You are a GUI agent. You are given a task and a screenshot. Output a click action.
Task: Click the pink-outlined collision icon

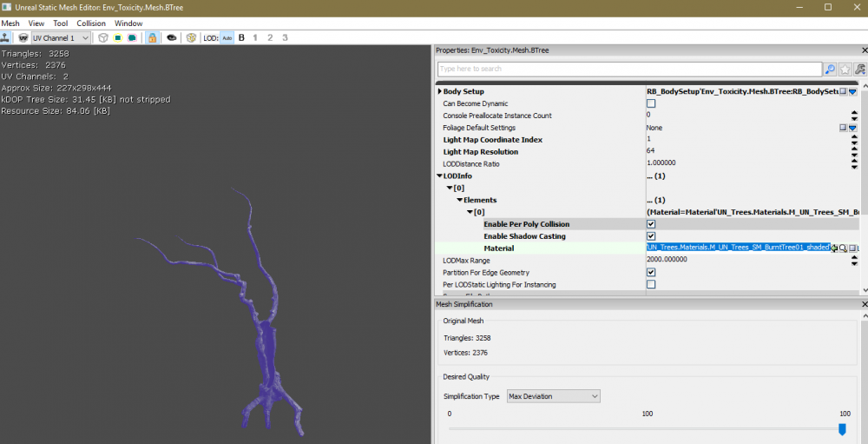pyautogui.click(x=132, y=37)
